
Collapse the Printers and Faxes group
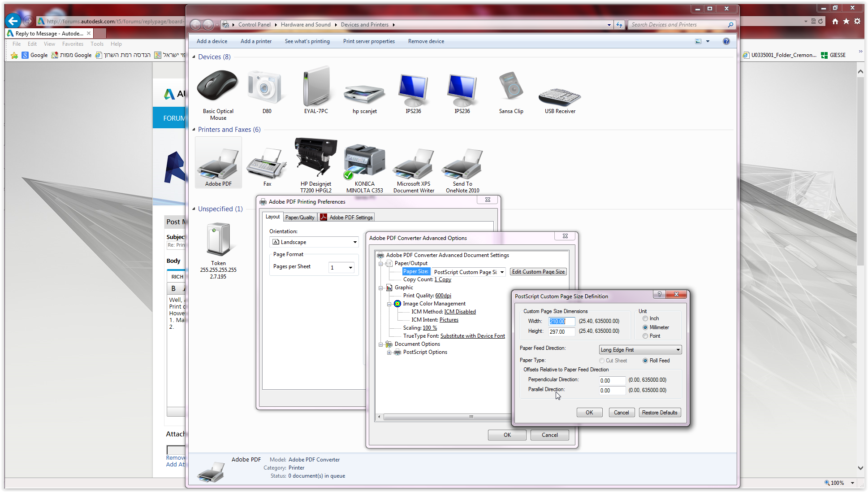click(x=194, y=130)
